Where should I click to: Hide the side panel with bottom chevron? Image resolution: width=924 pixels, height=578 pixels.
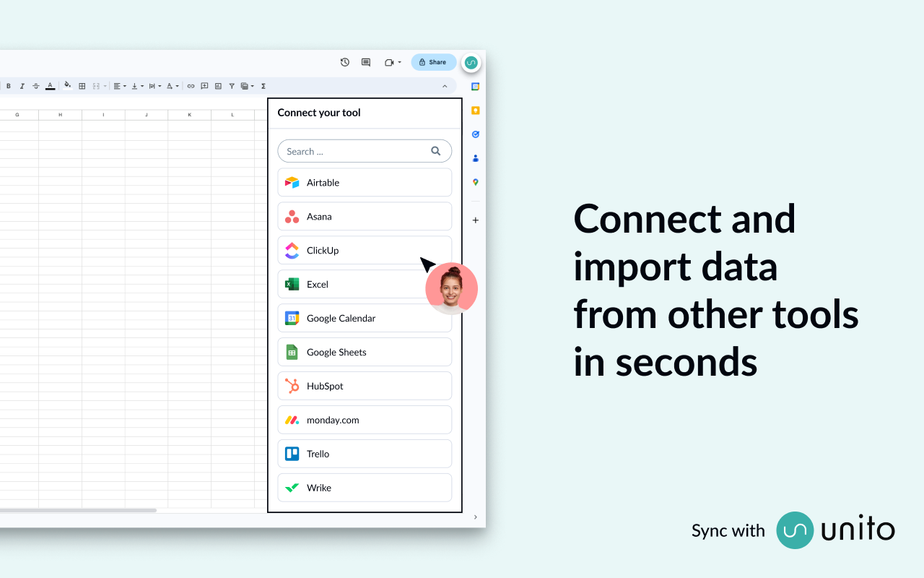(475, 517)
